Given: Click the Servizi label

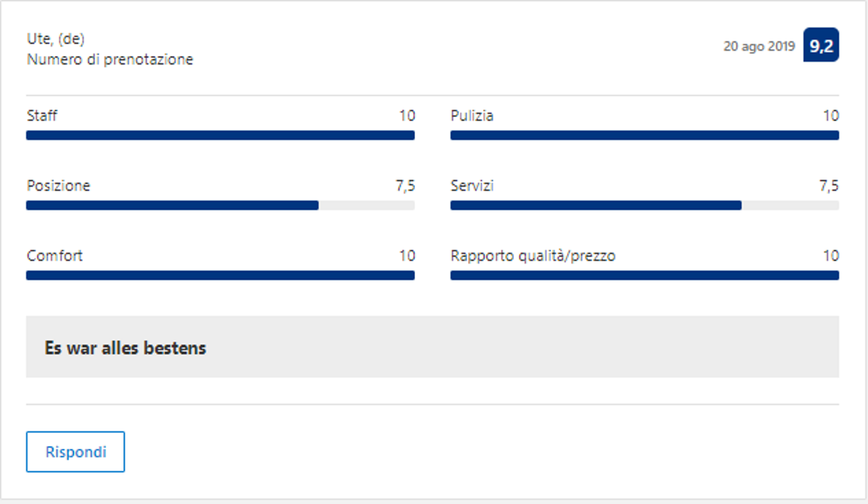Looking at the screenshot, I should (472, 186).
